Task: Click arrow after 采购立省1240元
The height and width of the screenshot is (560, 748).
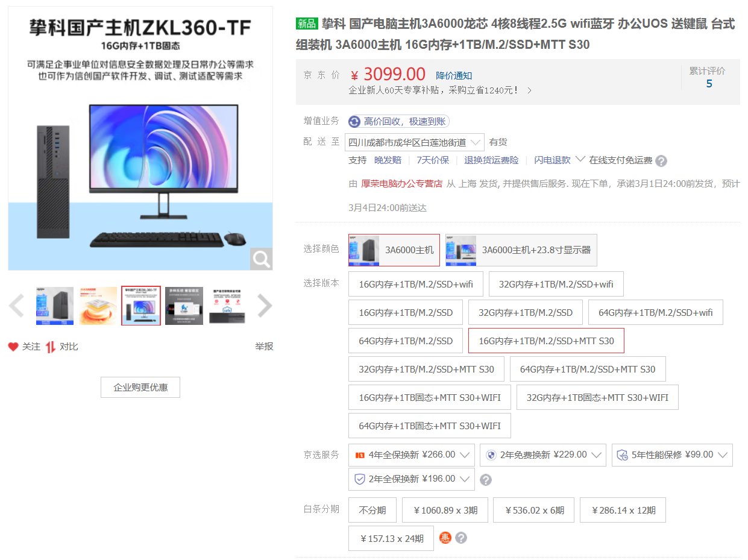Action: click(x=529, y=90)
